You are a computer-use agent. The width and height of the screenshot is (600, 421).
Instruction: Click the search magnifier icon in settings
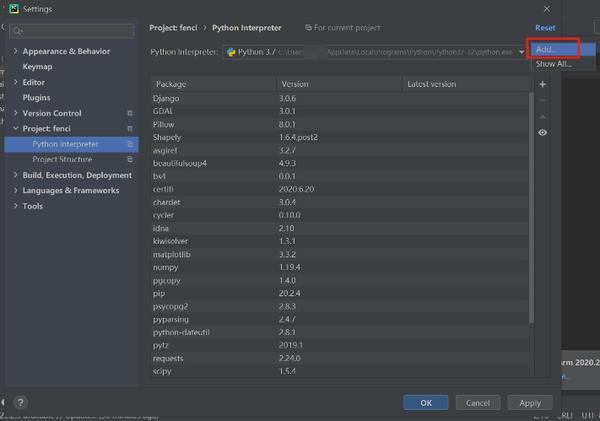pos(17,31)
